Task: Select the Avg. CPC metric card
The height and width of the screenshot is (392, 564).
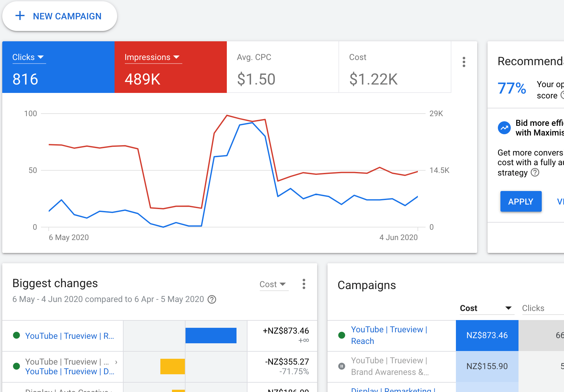Action: point(283,67)
